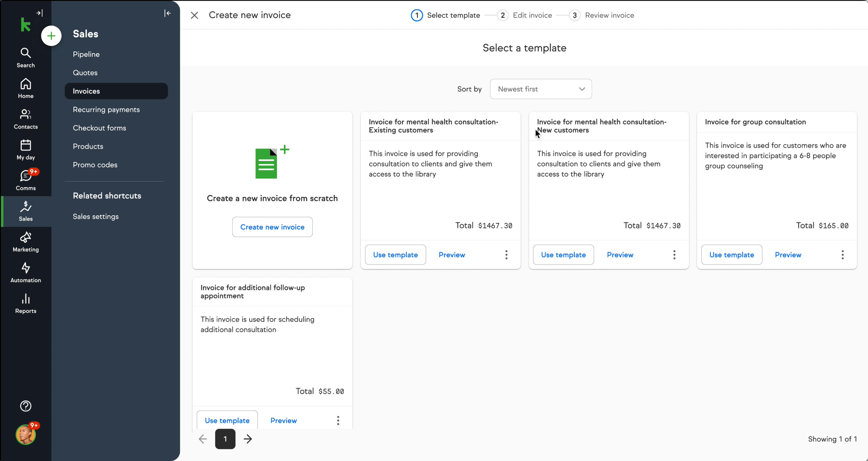Open the Search icon in the left rail
Viewport: 868px width, 461px height.
pyautogui.click(x=26, y=58)
